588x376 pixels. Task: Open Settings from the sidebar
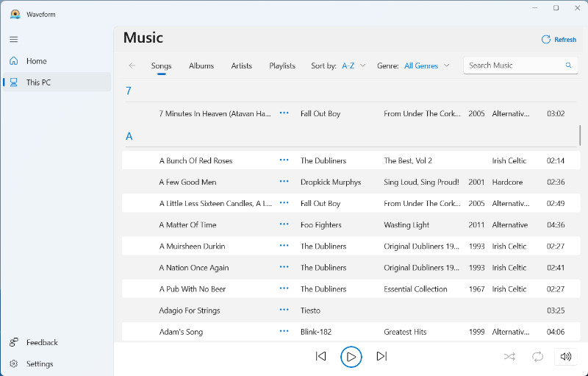57,364
